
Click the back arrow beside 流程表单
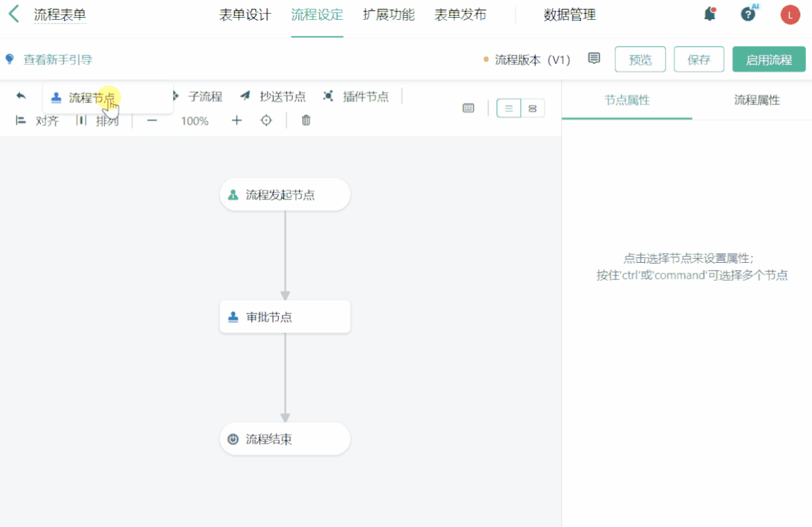[14, 14]
